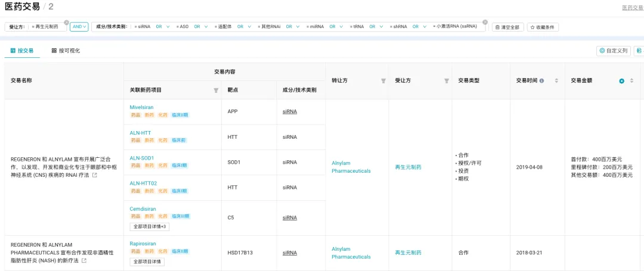This screenshot has height=271, width=644.
Task: Remove the 成分/技术类别 filter group
Action: tap(485, 22)
